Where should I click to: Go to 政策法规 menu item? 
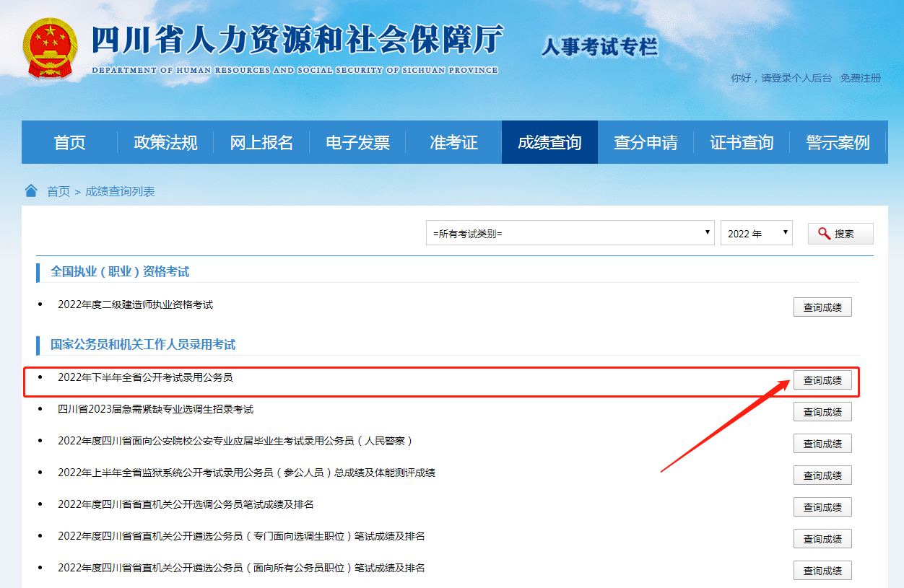pos(165,142)
